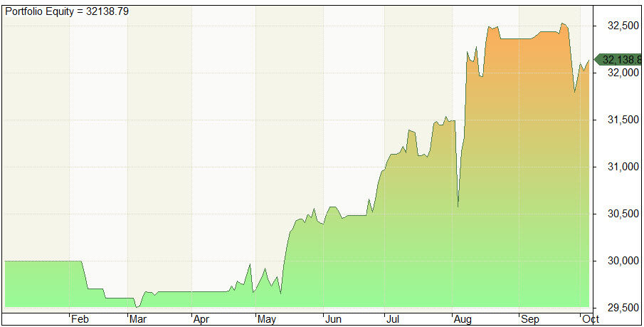Click the Portfolio Equity = 32138.79 title
Screen dimensions: 644x327
[67, 11]
